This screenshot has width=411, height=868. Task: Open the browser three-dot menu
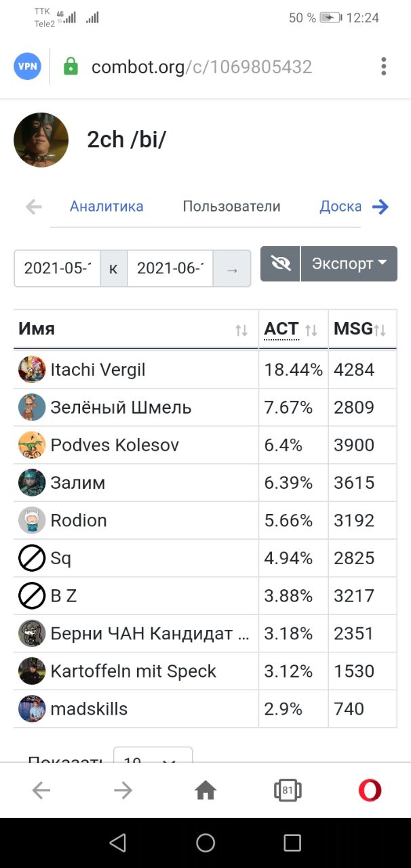coord(384,66)
